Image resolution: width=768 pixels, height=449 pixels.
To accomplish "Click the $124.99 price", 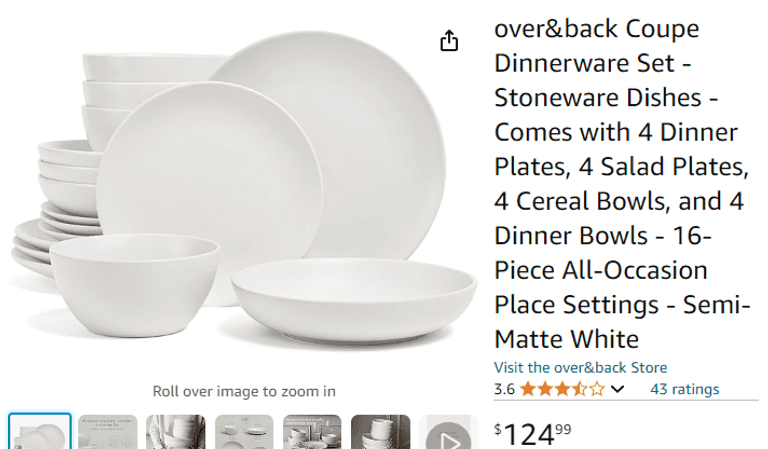I will (x=532, y=434).
